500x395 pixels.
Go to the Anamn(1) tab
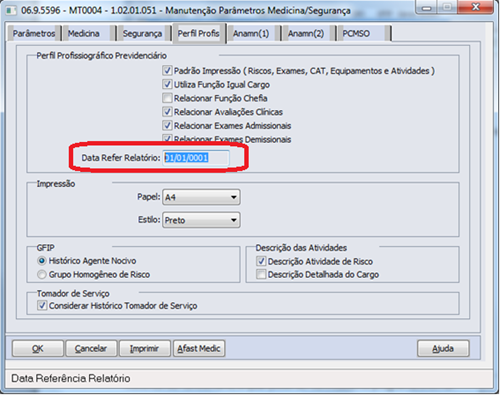coord(253,33)
